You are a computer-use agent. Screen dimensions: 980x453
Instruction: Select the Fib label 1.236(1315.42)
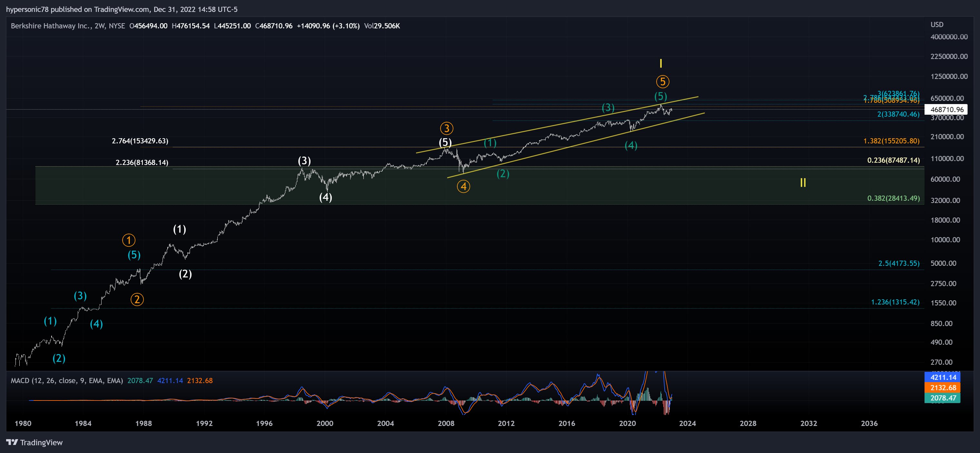click(x=895, y=302)
